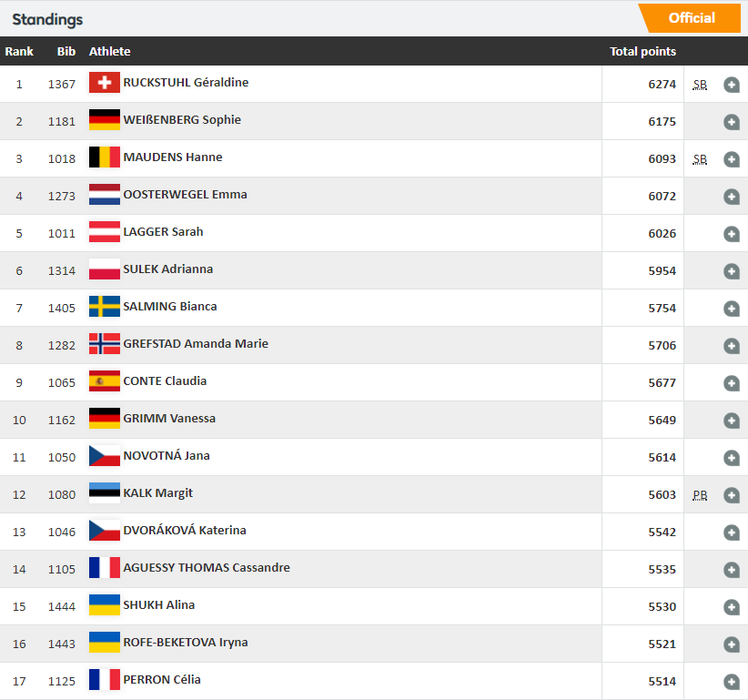Select the Bib column header

(x=66, y=51)
